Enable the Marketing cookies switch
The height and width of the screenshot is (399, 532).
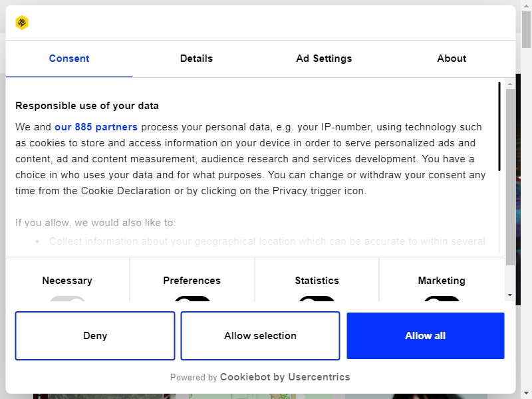click(x=442, y=299)
